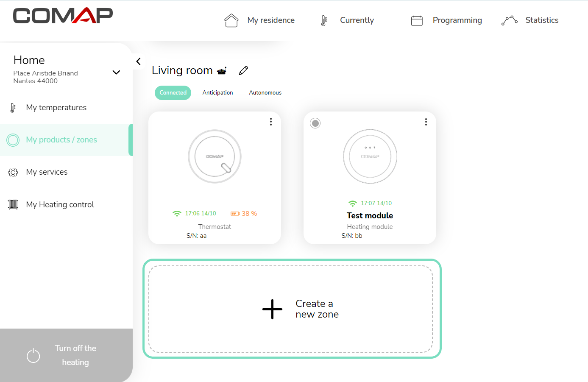Open Thermostat card three-dot menu
The height and width of the screenshot is (382, 588).
point(271,122)
